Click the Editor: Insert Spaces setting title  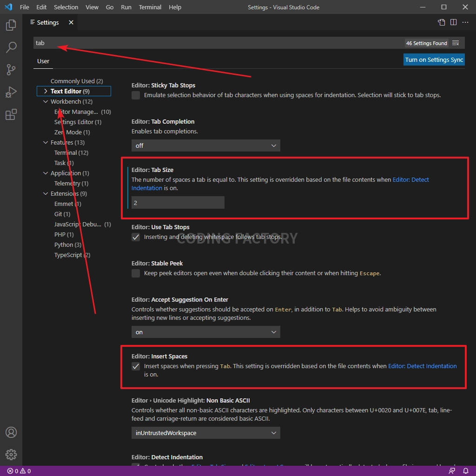(x=159, y=357)
